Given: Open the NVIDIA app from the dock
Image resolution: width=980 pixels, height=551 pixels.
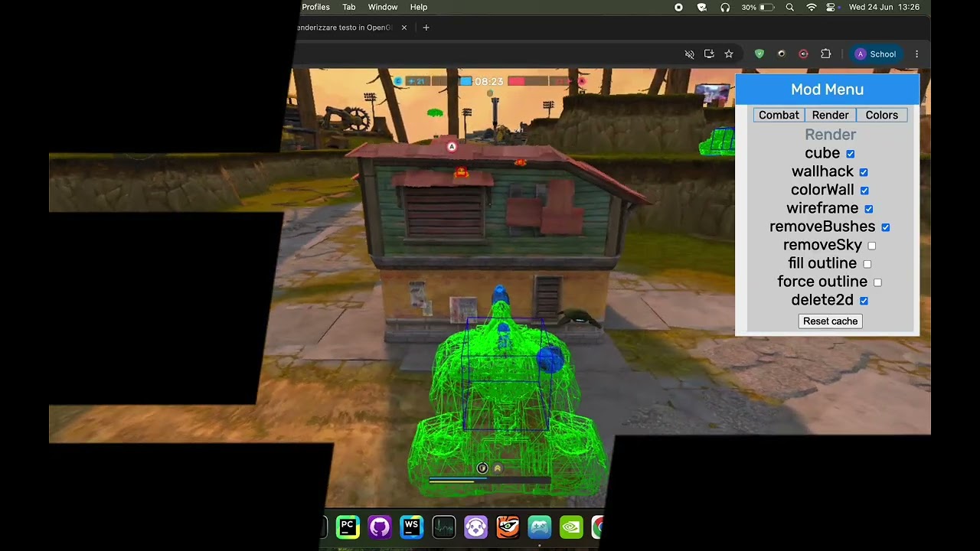Looking at the screenshot, I should coord(571,527).
